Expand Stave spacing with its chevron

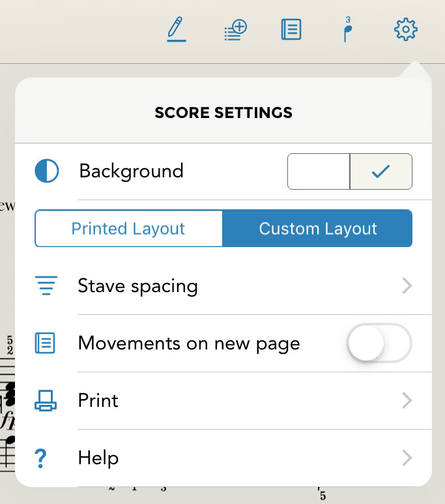point(407,286)
